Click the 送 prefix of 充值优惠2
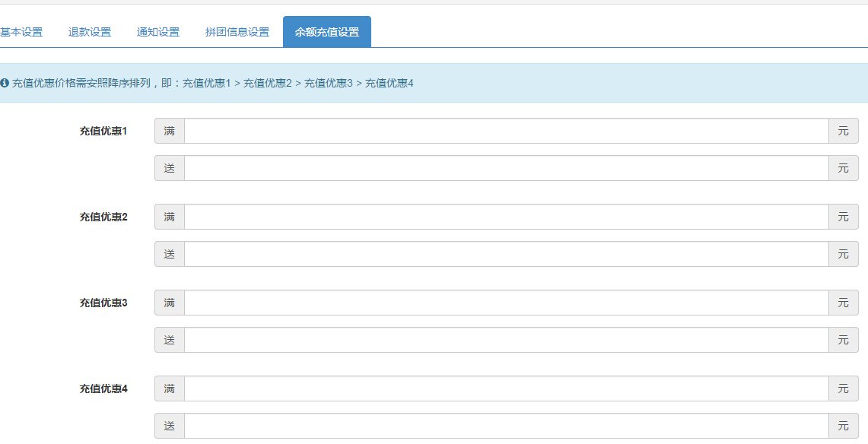 170,254
